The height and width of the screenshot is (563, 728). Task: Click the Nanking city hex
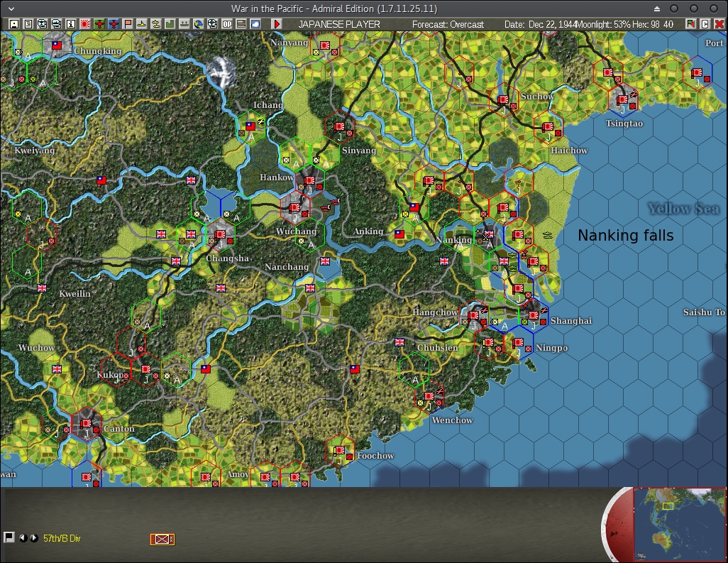[x=488, y=235]
